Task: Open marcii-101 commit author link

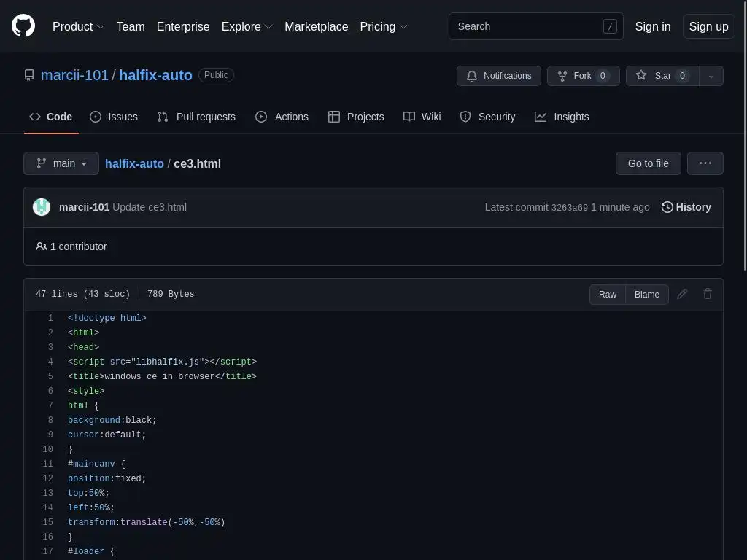Action: tap(84, 207)
